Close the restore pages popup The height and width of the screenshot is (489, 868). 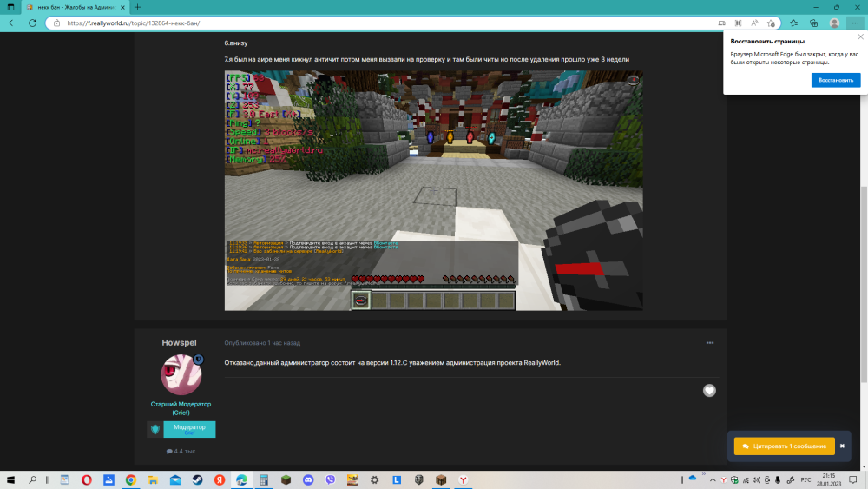click(860, 37)
